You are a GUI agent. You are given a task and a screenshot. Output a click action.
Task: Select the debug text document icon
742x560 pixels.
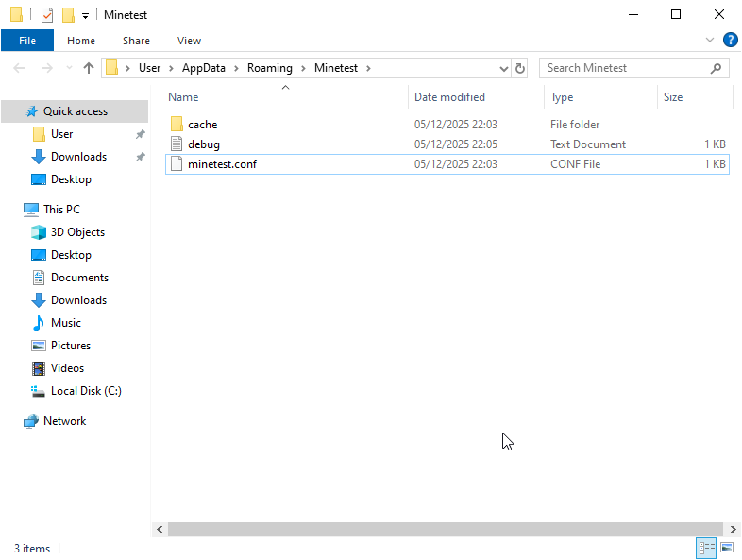177,144
